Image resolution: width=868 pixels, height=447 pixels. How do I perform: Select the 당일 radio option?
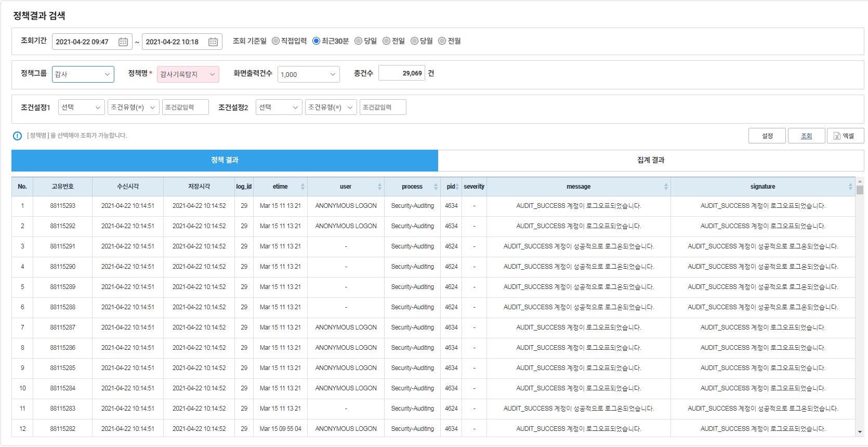(x=358, y=41)
